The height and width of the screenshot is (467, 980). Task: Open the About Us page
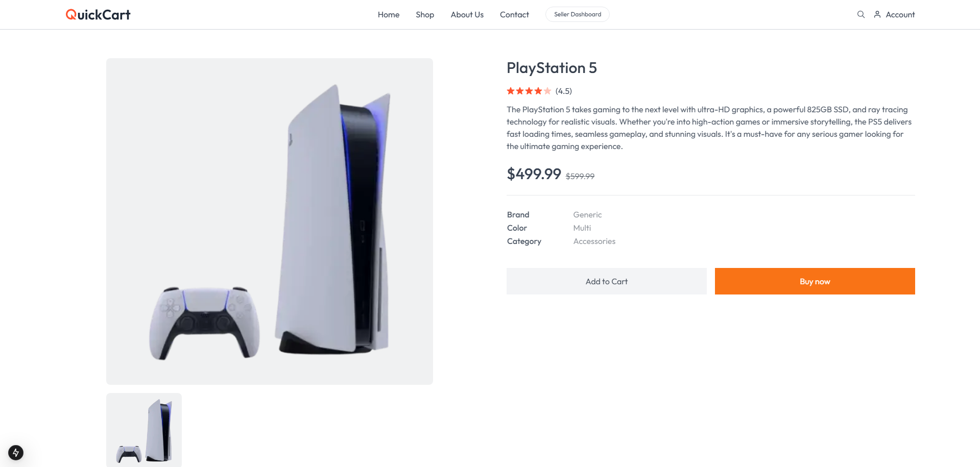tap(467, 14)
